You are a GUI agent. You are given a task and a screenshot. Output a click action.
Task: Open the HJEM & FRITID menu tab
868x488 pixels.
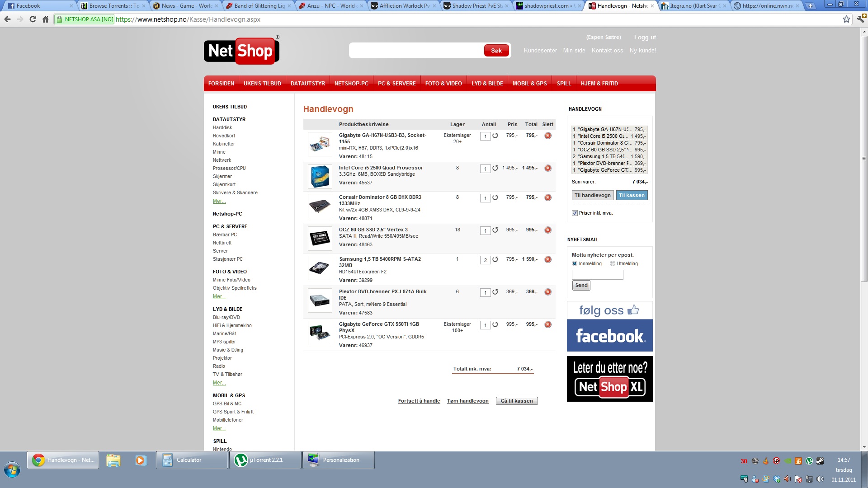[599, 84]
